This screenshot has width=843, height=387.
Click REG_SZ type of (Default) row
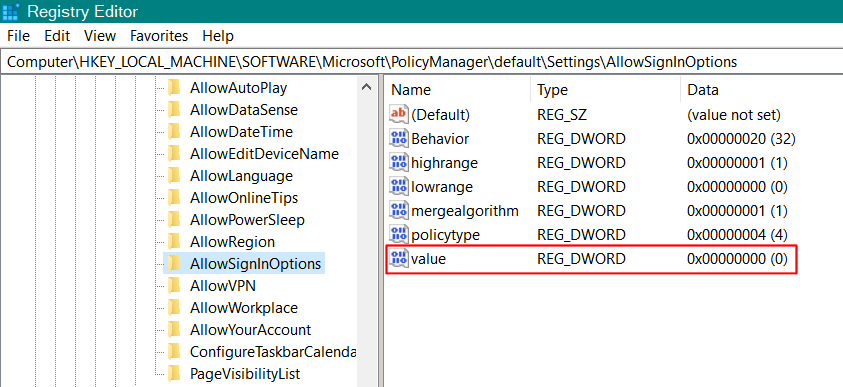point(561,114)
